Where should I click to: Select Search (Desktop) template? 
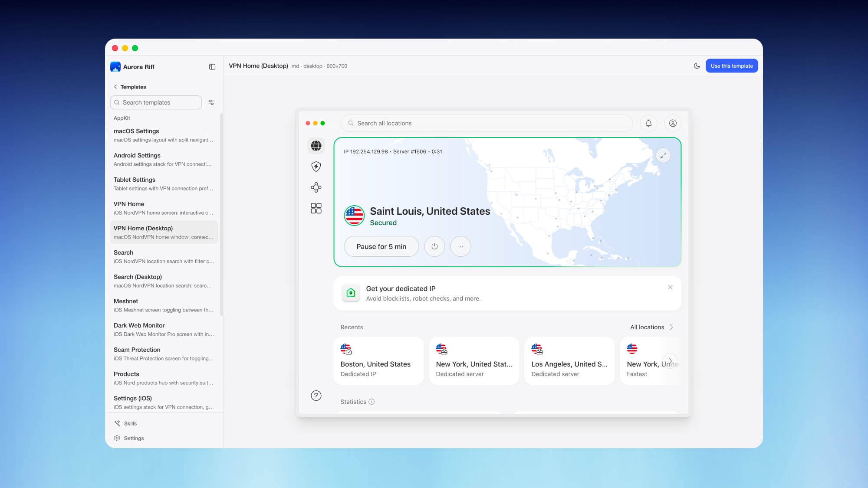click(164, 281)
